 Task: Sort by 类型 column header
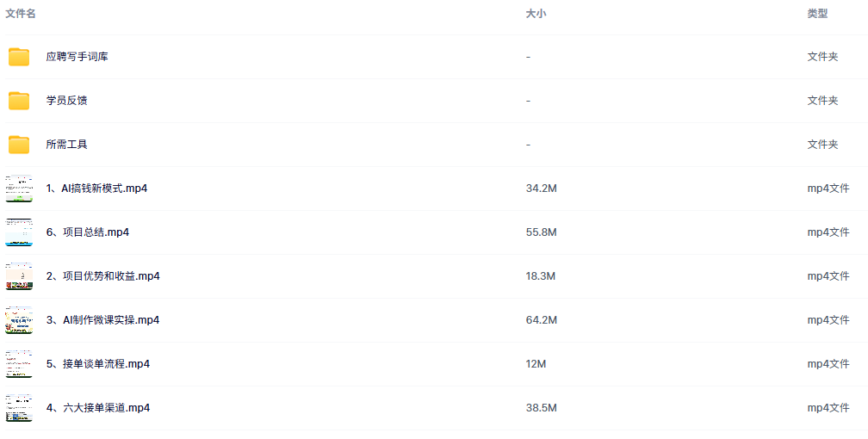[x=817, y=14]
